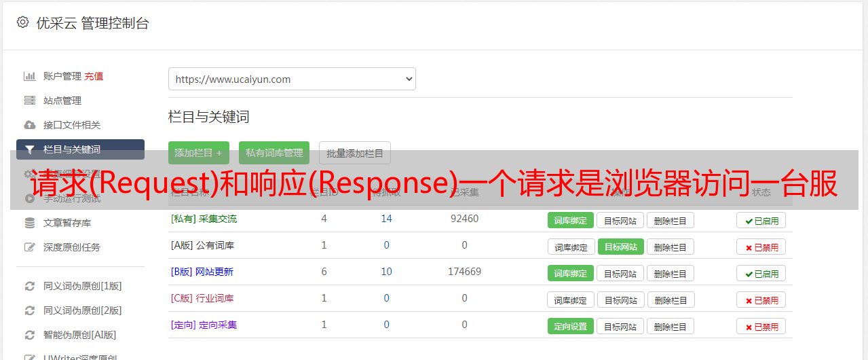Image resolution: width=868 pixels, height=360 pixels.
Task: Open 私有词库管理 button
Action: click(274, 153)
